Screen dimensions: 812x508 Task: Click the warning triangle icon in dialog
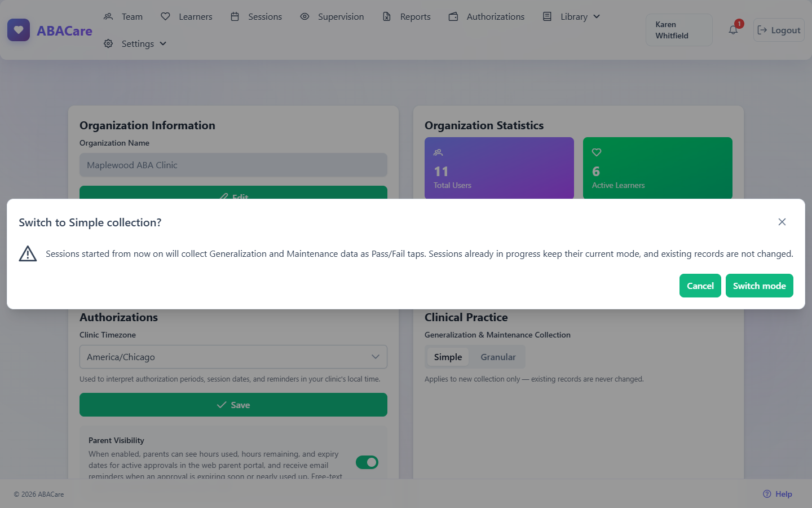[x=28, y=253]
